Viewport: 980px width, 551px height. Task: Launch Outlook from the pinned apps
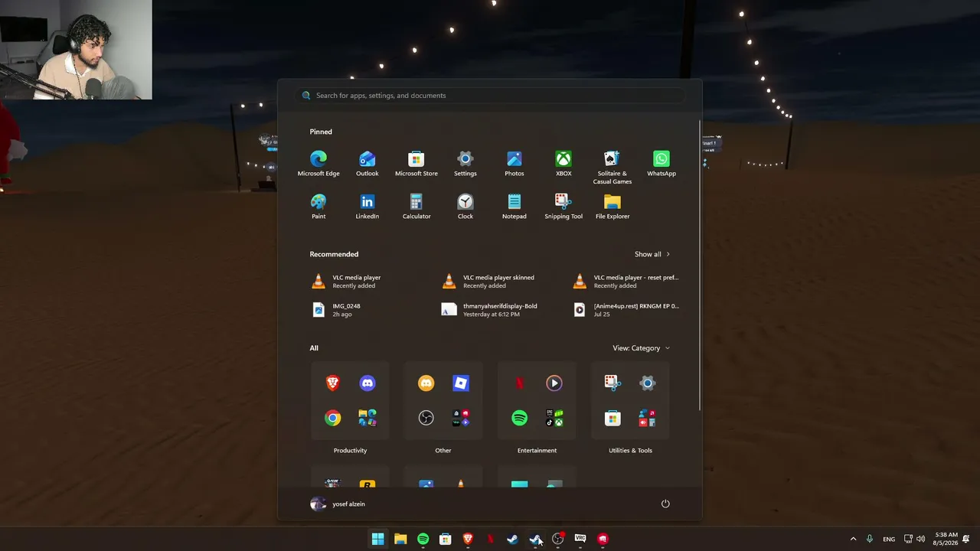point(367,164)
